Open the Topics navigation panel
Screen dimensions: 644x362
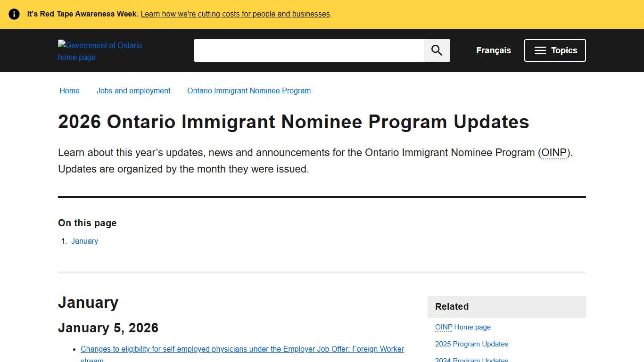[x=554, y=50]
